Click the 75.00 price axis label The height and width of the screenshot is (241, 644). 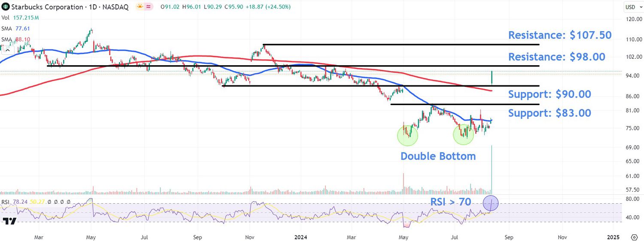click(633, 128)
